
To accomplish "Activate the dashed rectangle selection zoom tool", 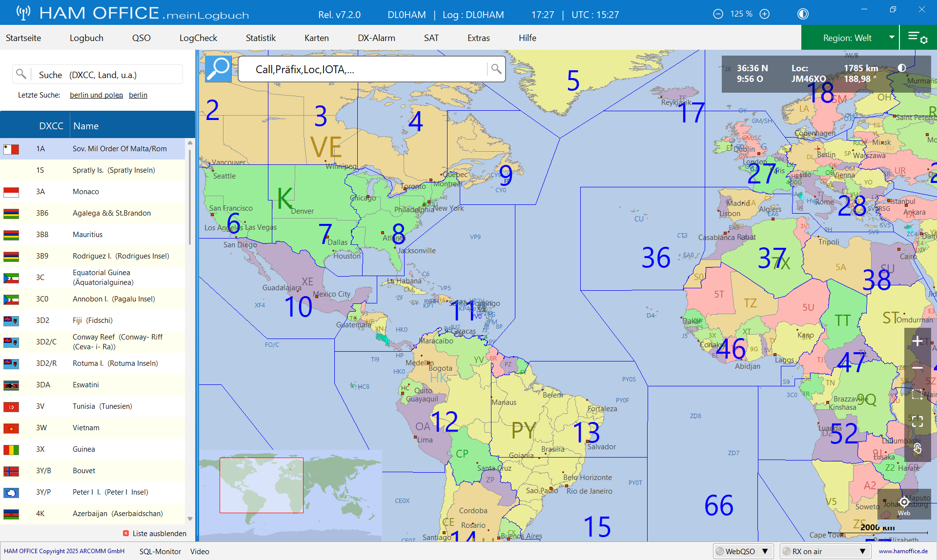I will click(917, 395).
